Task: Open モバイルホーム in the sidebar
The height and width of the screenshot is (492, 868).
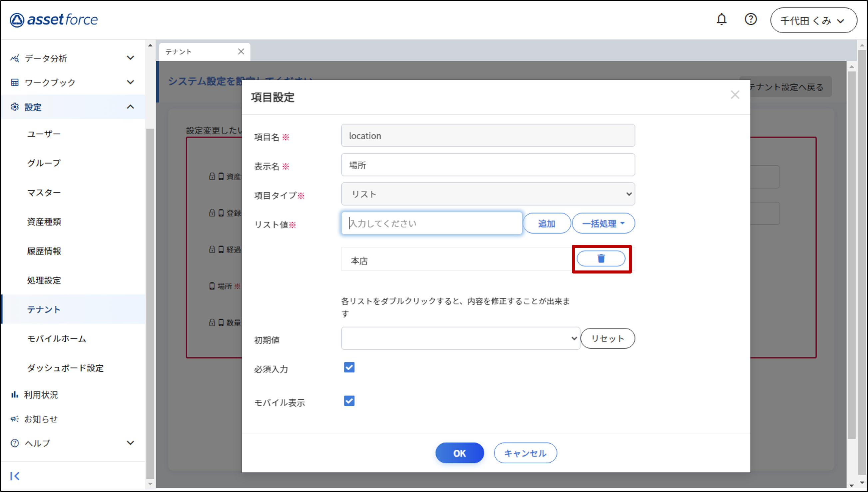Action: click(57, 338)
